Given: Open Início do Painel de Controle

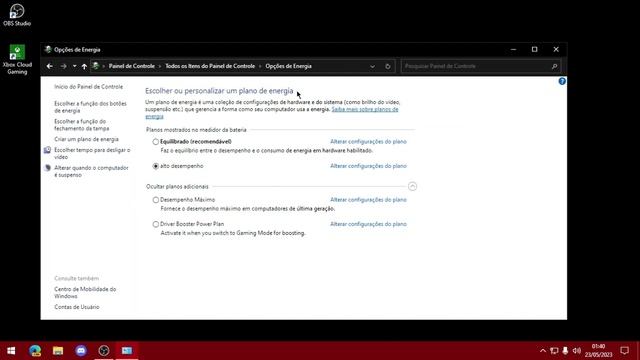Looking at the screenshot, I should 89,87.
